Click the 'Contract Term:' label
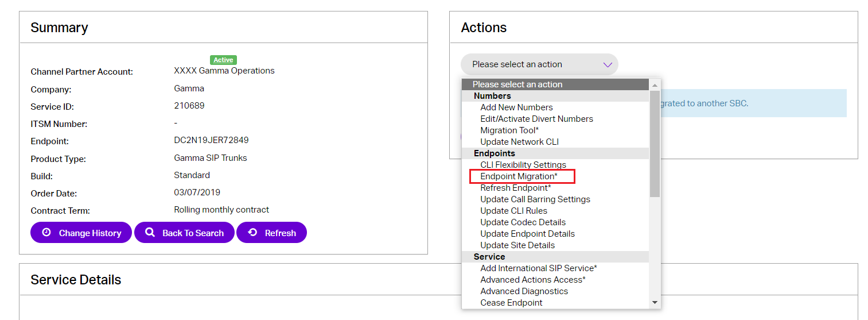The image size is (868, 320). [60, 211]
